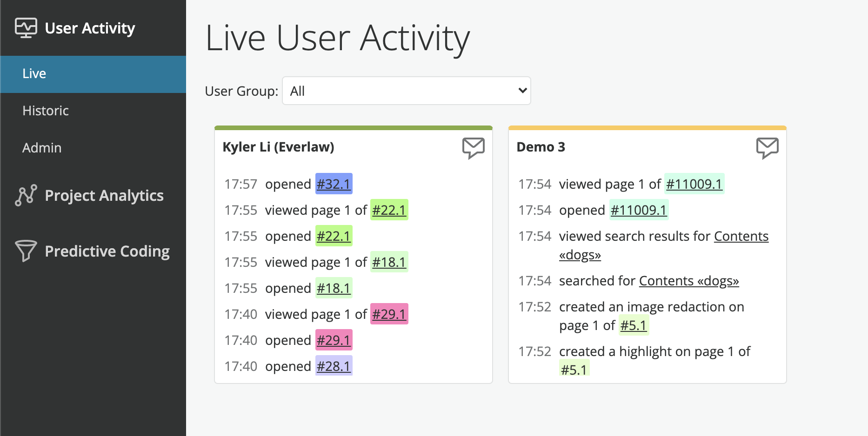868x436 pixels.
Task: Open Project Analytics graph icon
Action: 26,195
